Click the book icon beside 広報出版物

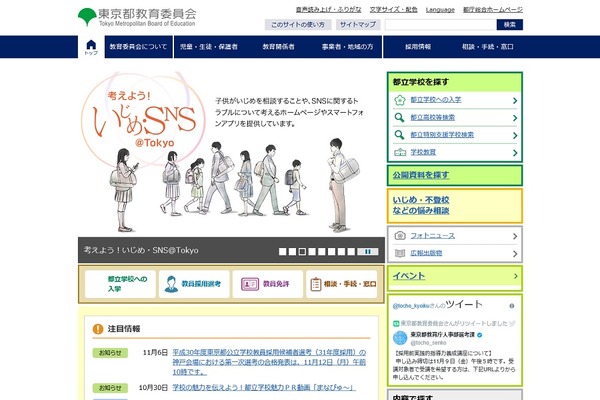click(400, 253)
